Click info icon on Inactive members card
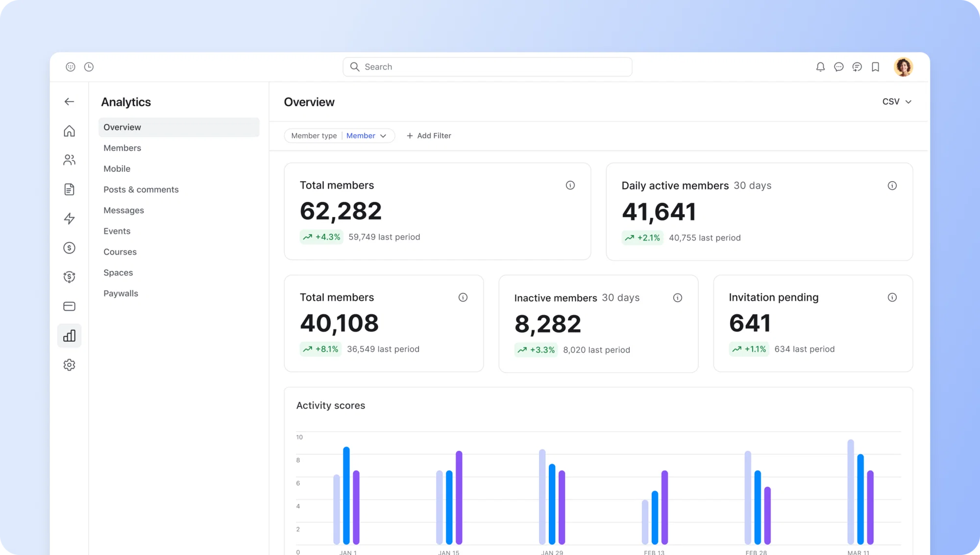The width and height of the screenshot is (980, 555). point(678,298)
